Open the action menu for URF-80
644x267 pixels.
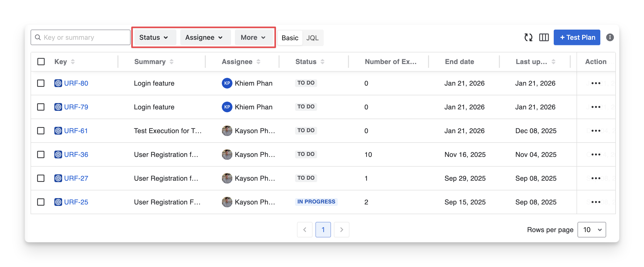tap(596, 83)
